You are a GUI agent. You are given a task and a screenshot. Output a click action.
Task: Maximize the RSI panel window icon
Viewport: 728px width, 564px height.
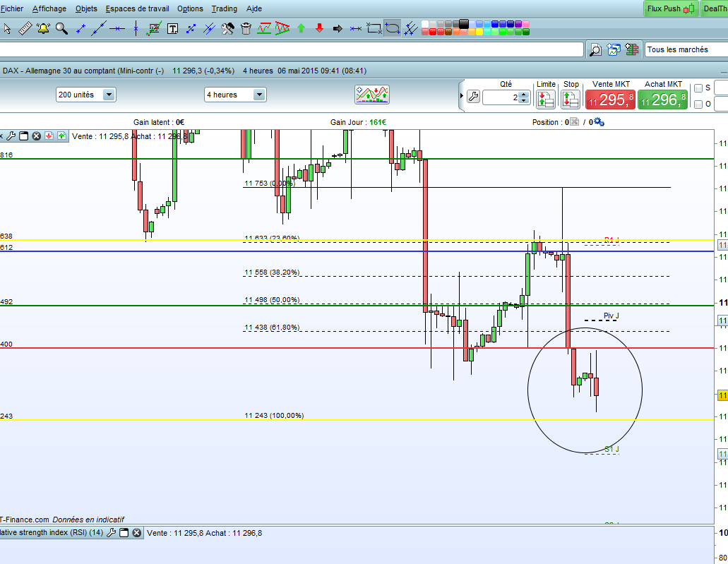[124, 533]
